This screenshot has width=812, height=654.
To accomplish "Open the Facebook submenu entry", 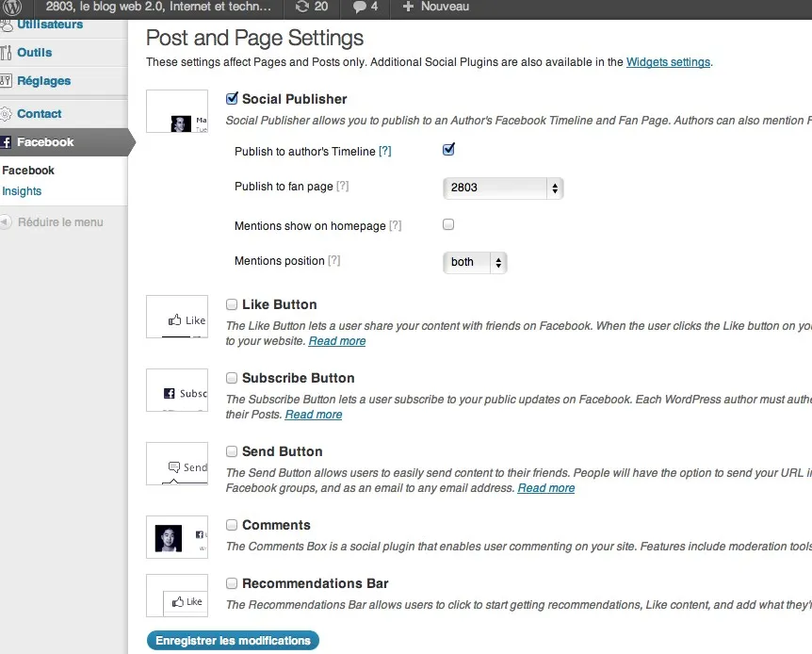I will (x=28, y=170).
